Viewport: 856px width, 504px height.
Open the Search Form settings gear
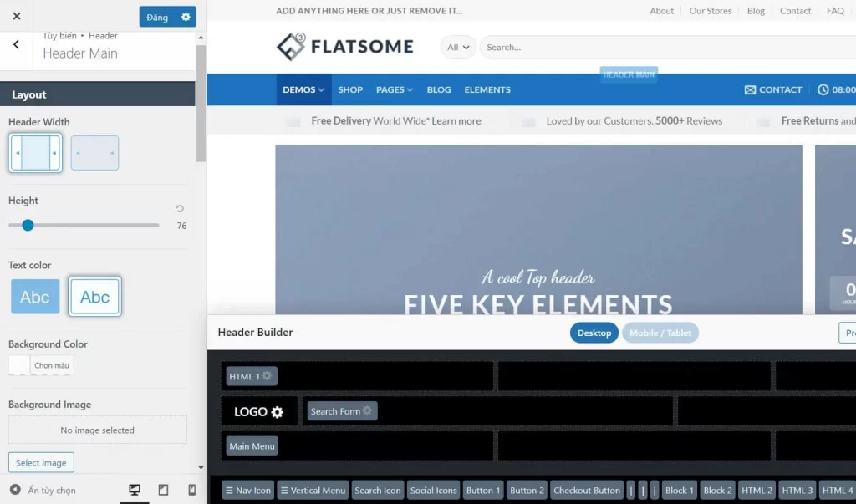(x=368, y=410)
